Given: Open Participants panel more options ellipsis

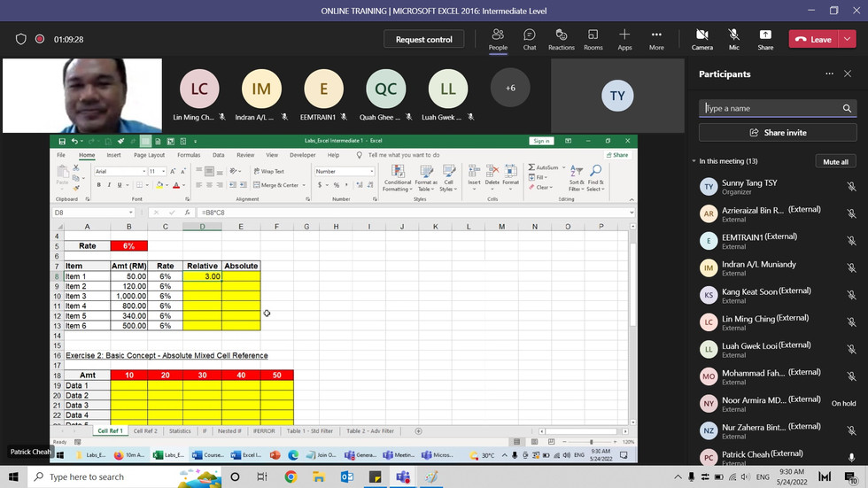Looking at the screenshot, I should click(x=829, y=74).
